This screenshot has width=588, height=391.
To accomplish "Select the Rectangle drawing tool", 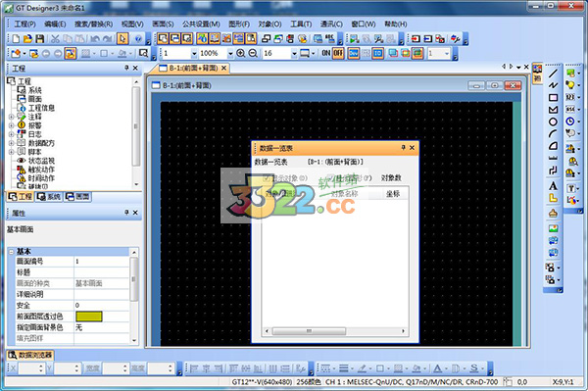I will point(553,97).
